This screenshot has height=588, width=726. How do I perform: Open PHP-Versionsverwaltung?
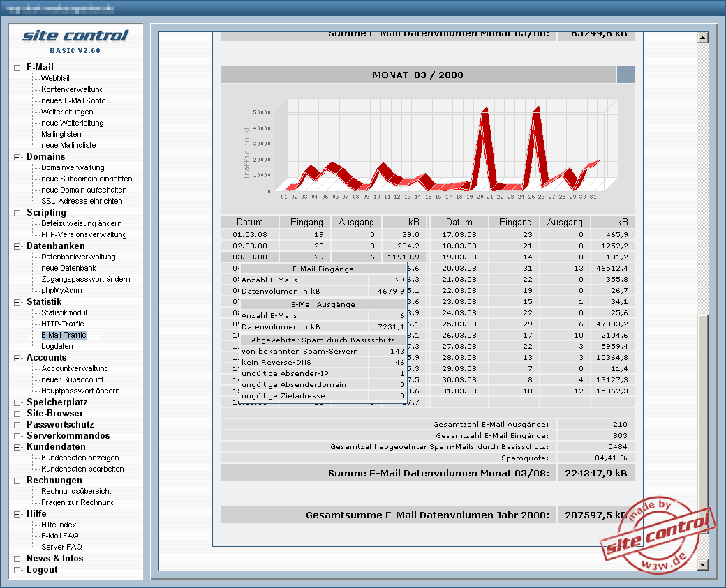click(84, 234)
